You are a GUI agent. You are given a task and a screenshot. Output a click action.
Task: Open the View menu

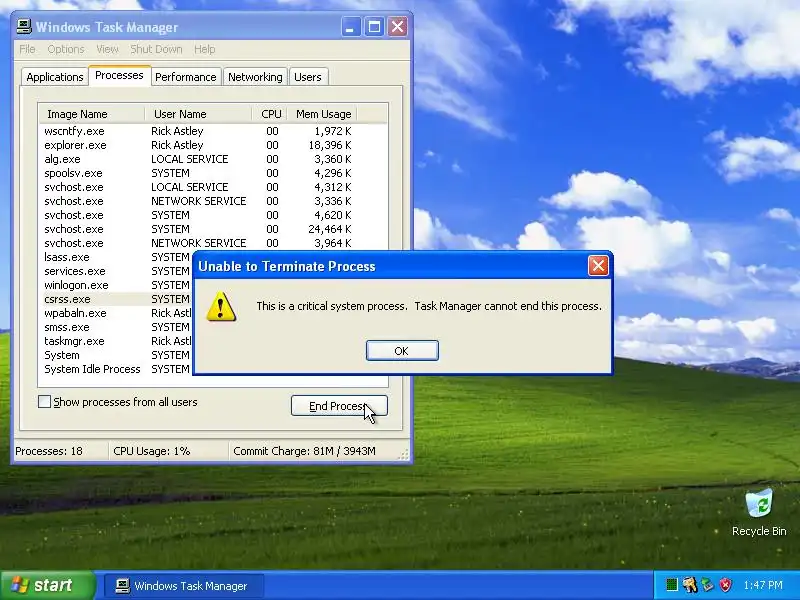tap(107, 49)
